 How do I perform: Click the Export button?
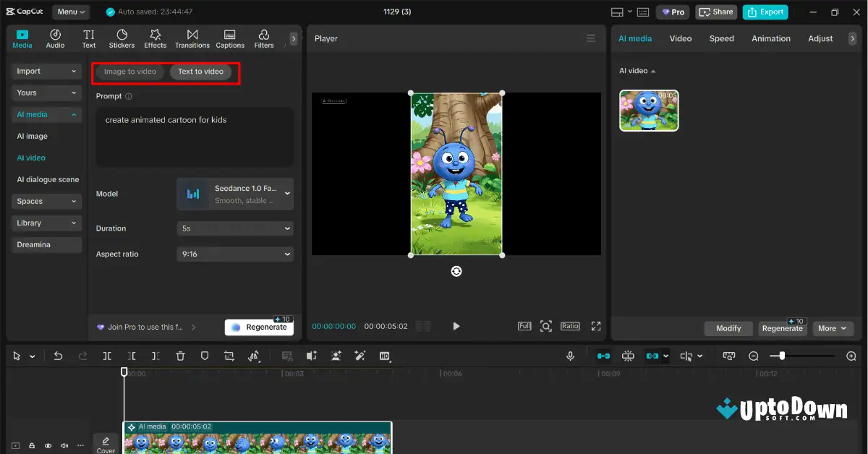point(765,12)
